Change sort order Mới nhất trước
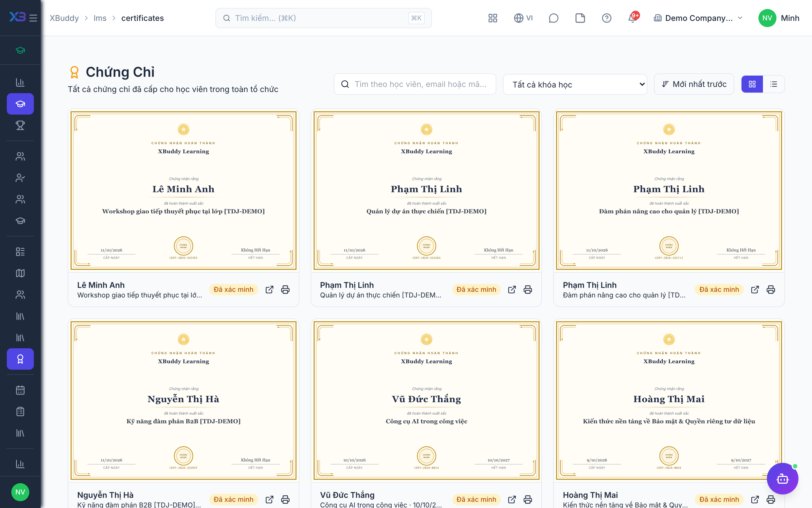Viewport: 812px width, 508px height. click(694, 84)
